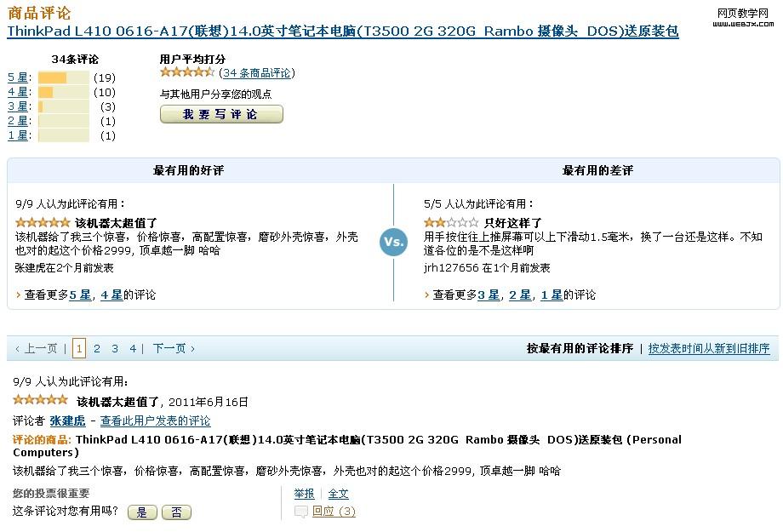
Task: Sort reviews by 按发表时间从新到旧排序
Action: click(x=708, y=348)
